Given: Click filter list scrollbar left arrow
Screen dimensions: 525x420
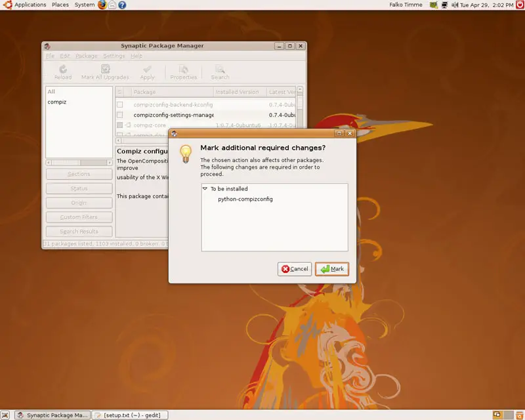Looking at the screenshot, I should 49,163.
